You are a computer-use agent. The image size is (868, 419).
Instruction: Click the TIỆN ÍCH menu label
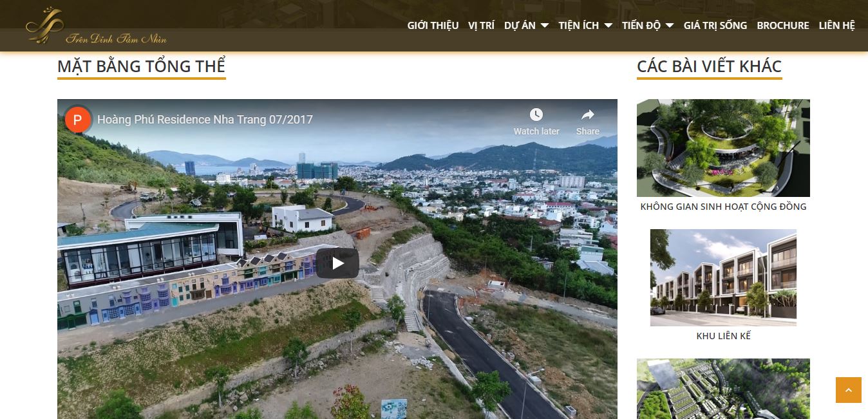(579, 25)
